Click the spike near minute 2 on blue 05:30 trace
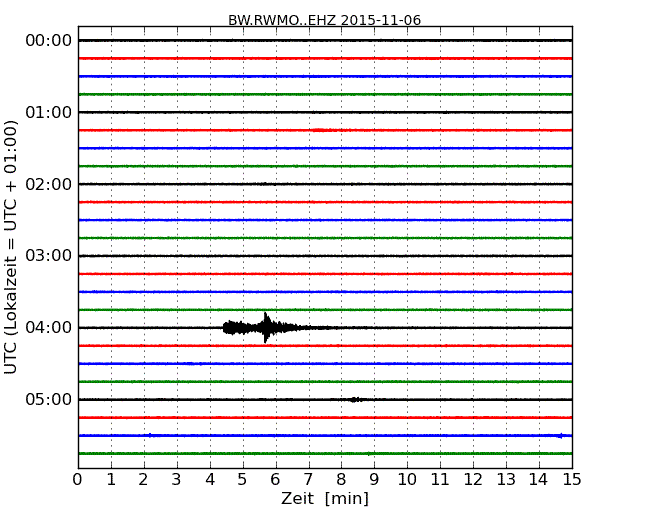The image size is (650, 520). click(150, 435)
